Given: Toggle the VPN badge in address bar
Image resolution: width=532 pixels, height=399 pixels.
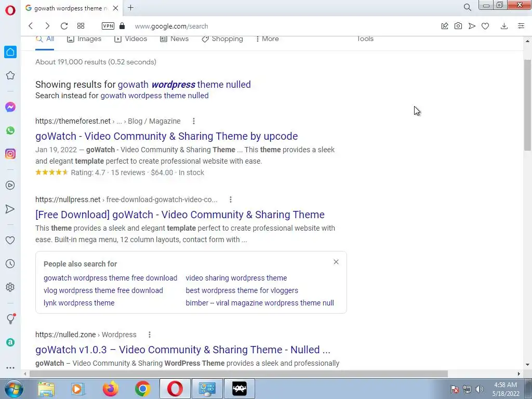Looking at the screenshot, I should 108,26.
